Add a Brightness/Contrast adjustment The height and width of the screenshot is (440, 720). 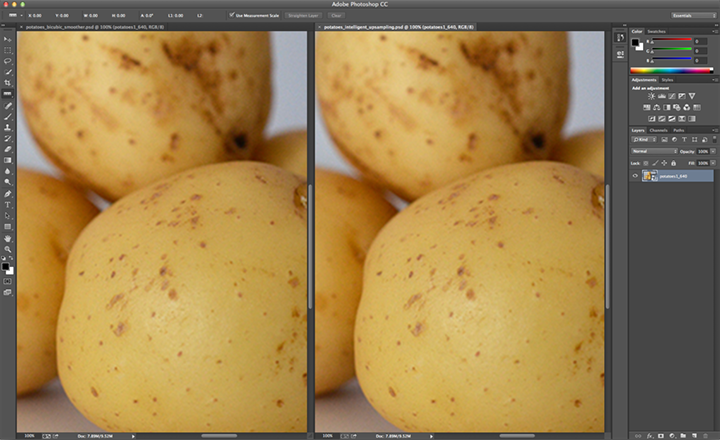pos(651,96)
